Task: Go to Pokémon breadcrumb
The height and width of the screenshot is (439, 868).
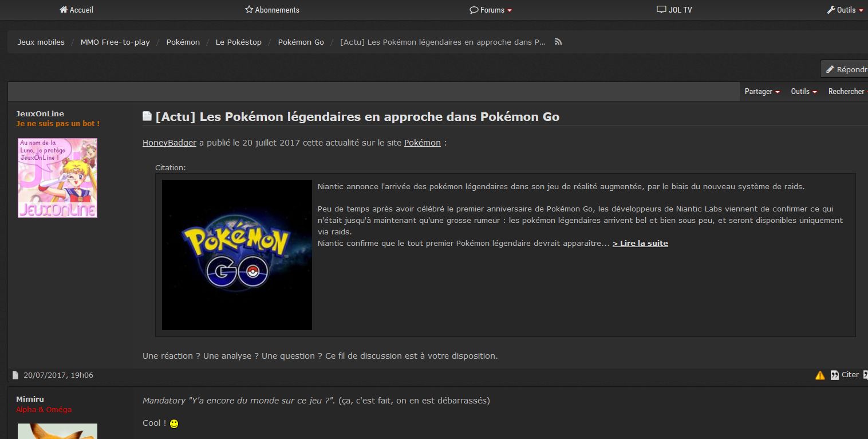Action: click(x=183, y=42)
